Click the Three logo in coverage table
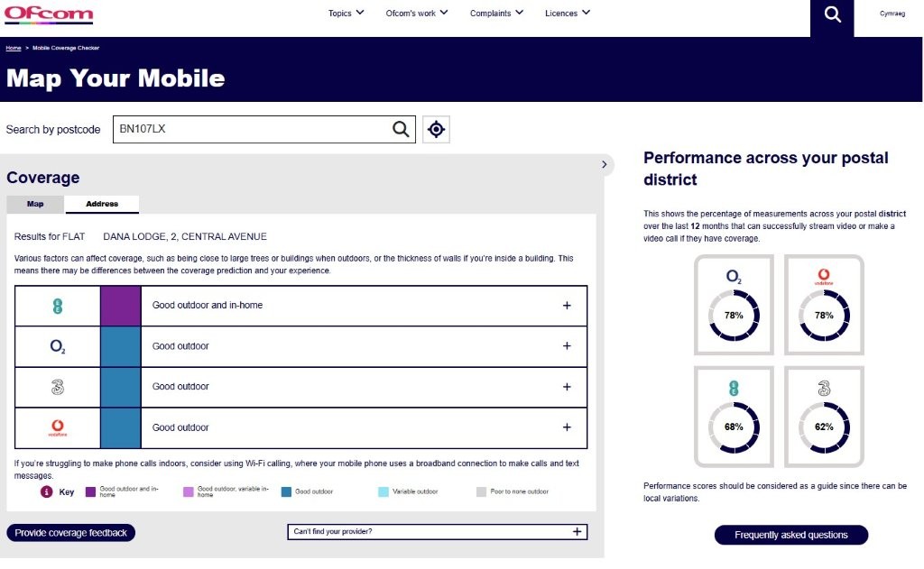Viewport: 924px width, 569px height. (57, 387)
